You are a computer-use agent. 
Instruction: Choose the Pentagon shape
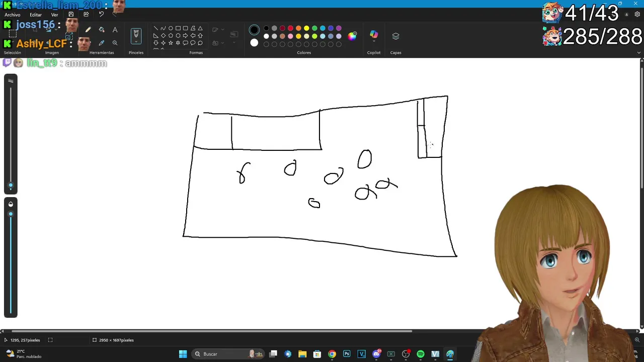point(171,36)
